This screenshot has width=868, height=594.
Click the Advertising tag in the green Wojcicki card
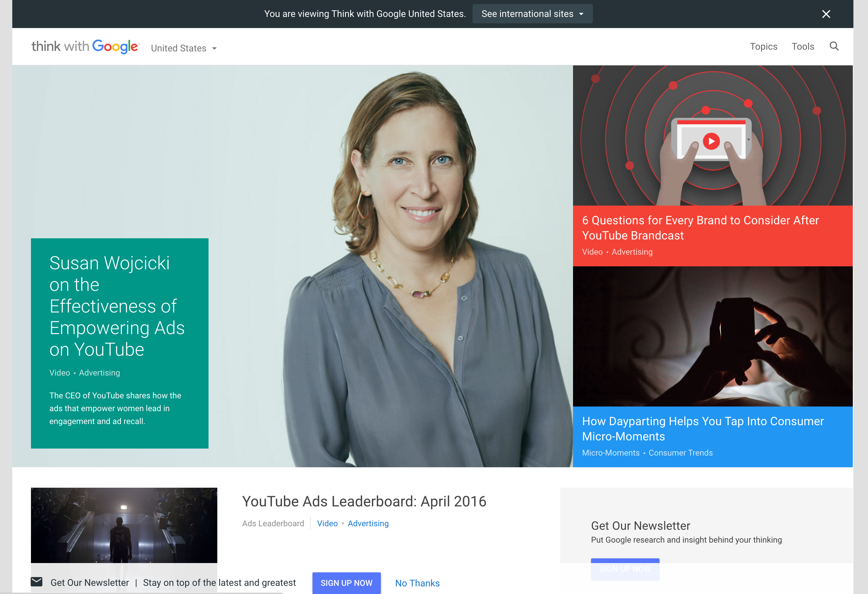pos(99,373)
